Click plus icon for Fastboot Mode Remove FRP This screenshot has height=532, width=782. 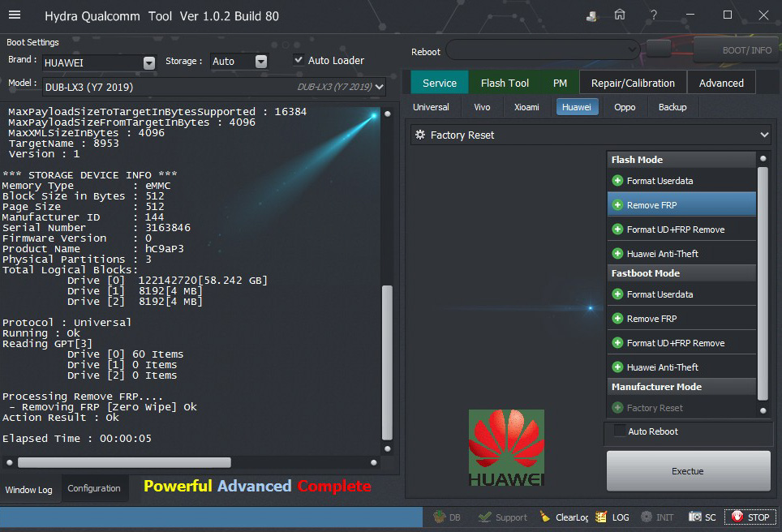tap(617, 318)
